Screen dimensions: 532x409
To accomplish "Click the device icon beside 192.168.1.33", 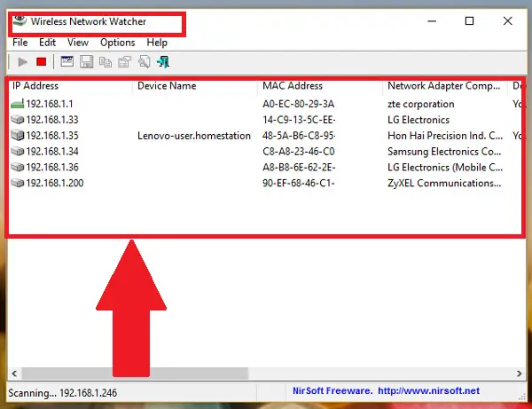I will pyautogui.click(x=18, y=120).
